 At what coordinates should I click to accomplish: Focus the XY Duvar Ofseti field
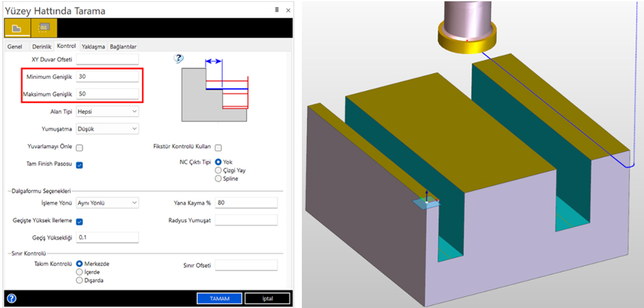pos(107,59)
